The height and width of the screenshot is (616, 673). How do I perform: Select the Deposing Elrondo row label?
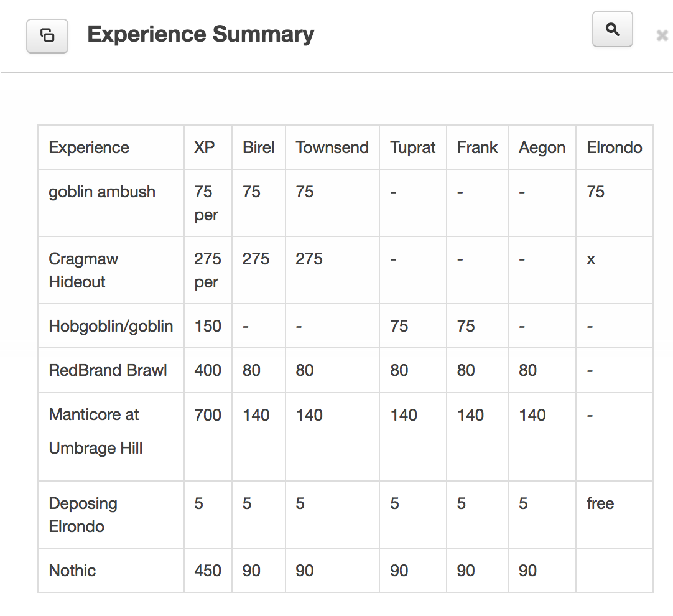pyautogui.click(x=83, y=515)
